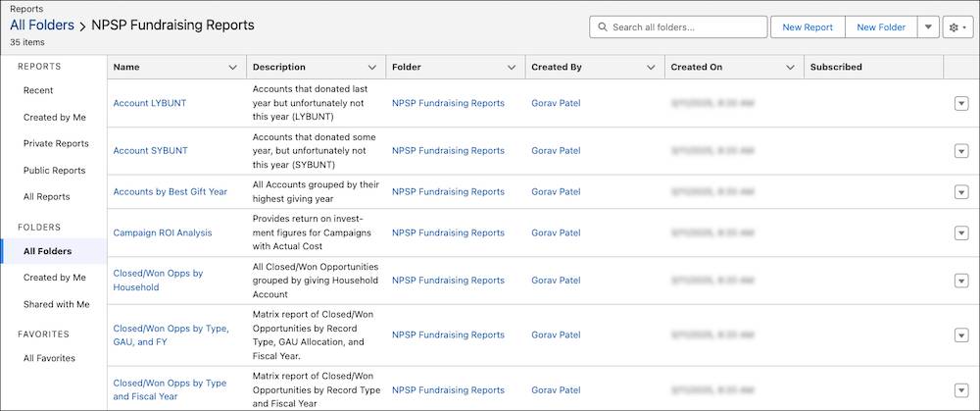Go to All Folders breadcrumb link

point(42,26)
